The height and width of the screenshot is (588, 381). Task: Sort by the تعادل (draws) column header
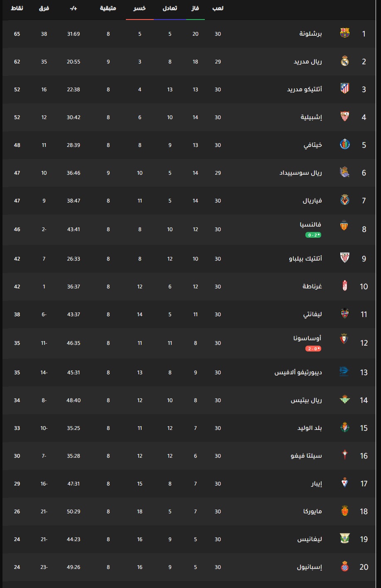(170, 8)
